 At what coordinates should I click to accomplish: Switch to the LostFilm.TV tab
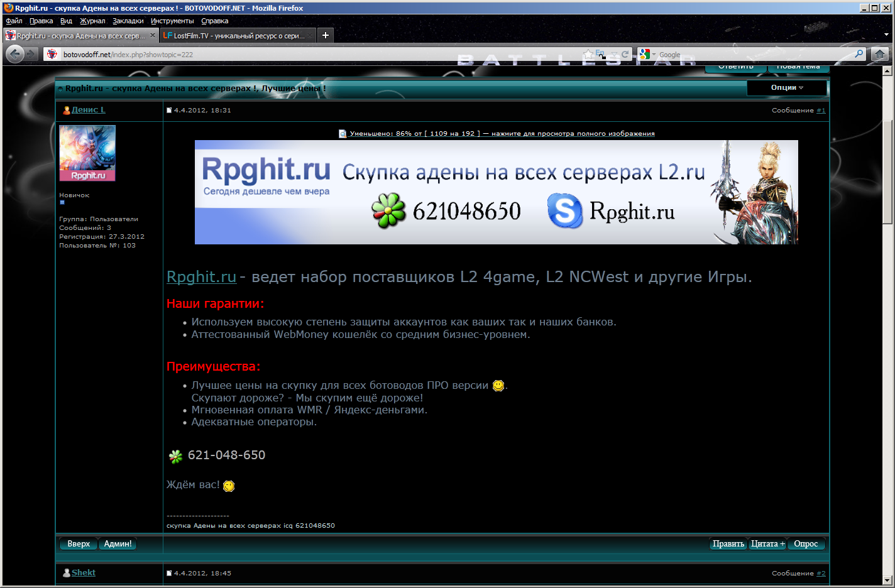238,36
